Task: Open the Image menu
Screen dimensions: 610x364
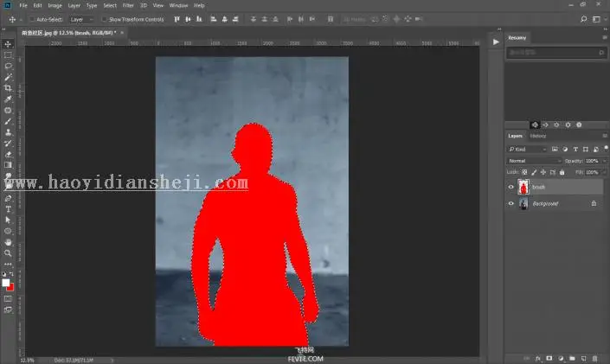Action: (55, 5)
